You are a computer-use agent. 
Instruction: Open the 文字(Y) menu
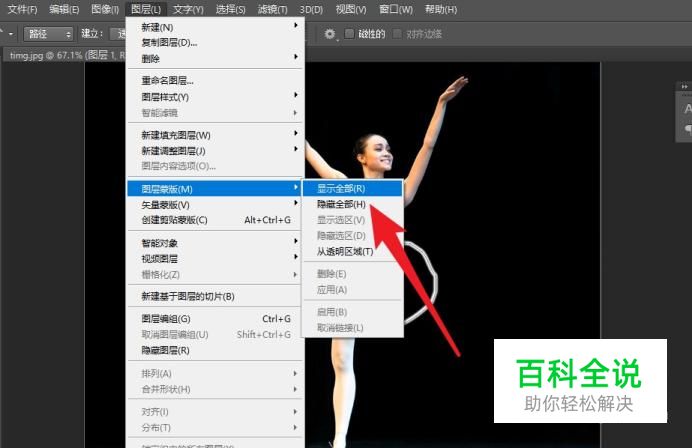click(x=188, y=9)
